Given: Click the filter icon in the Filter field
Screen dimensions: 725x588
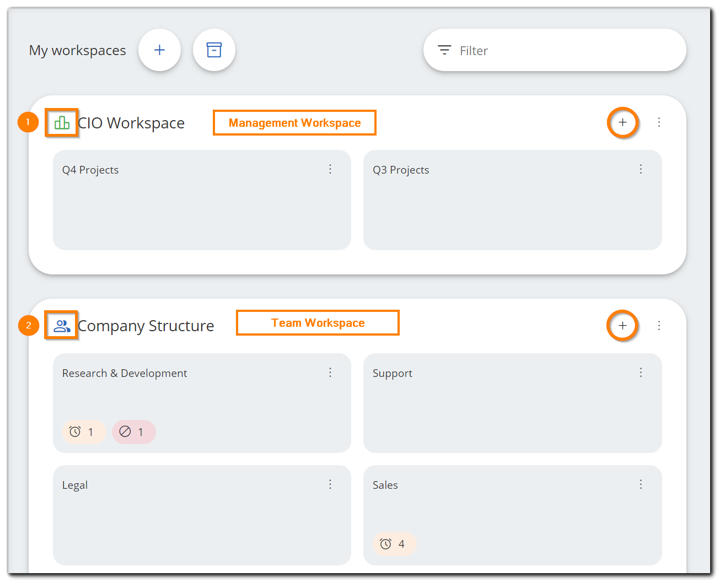Looking at the screenshot, I should (x=444, y=50).
